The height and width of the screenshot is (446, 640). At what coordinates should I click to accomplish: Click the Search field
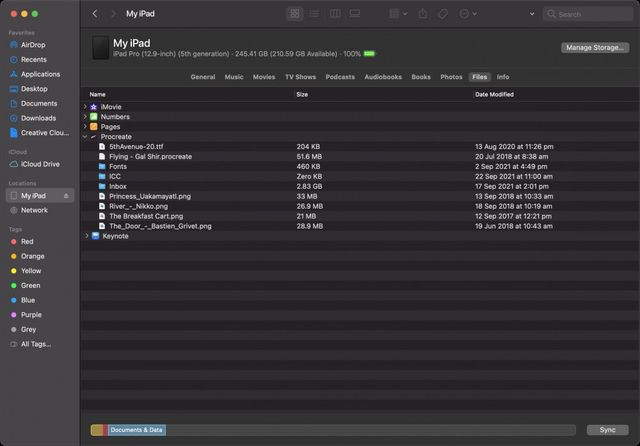click(x=587, y=14)
